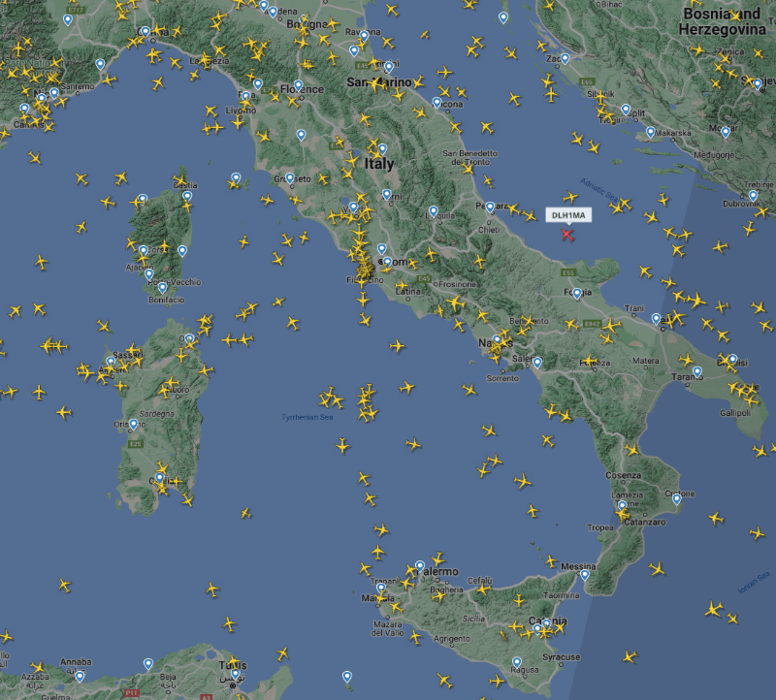The width and height of the screenshot is (776, 700).
Task: Click the Pescara airport pin
Action: pyautogui.click(x=490, y=207)
